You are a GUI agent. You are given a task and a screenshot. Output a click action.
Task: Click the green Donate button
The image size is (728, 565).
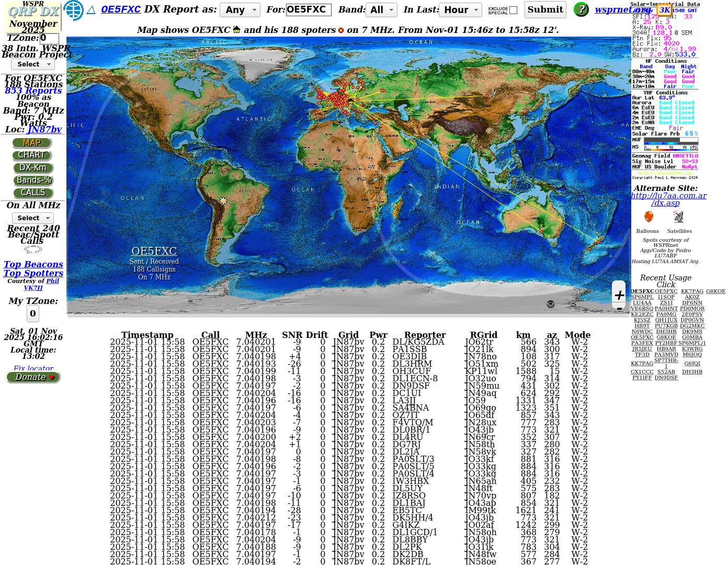pos(33,377)
